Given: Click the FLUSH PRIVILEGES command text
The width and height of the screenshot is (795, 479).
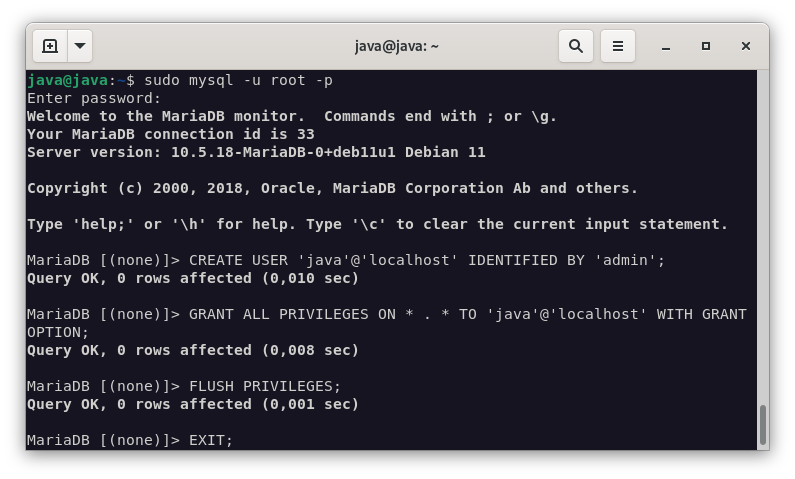Looking at the screenshot, I should (x=264, y=386).
